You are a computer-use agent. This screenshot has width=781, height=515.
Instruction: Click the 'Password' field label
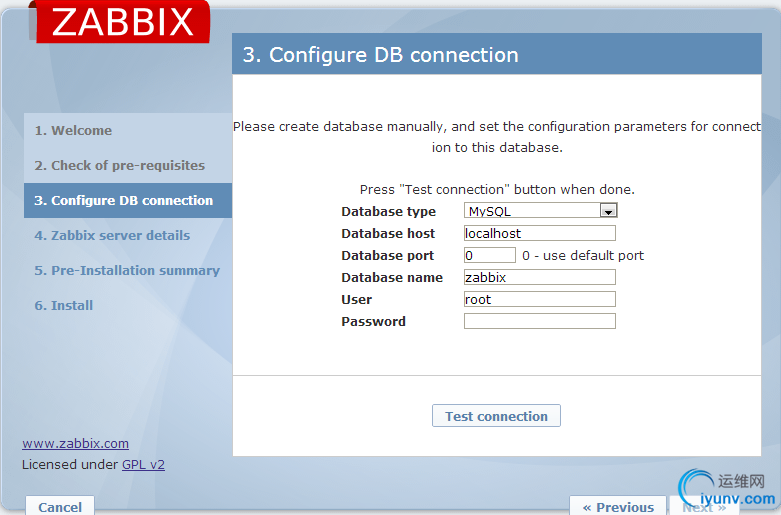[374, 321]
